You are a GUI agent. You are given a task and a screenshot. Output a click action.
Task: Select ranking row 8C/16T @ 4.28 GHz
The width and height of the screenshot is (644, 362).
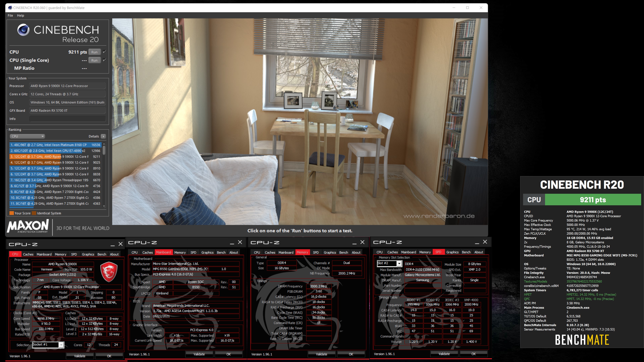point(56,192)
